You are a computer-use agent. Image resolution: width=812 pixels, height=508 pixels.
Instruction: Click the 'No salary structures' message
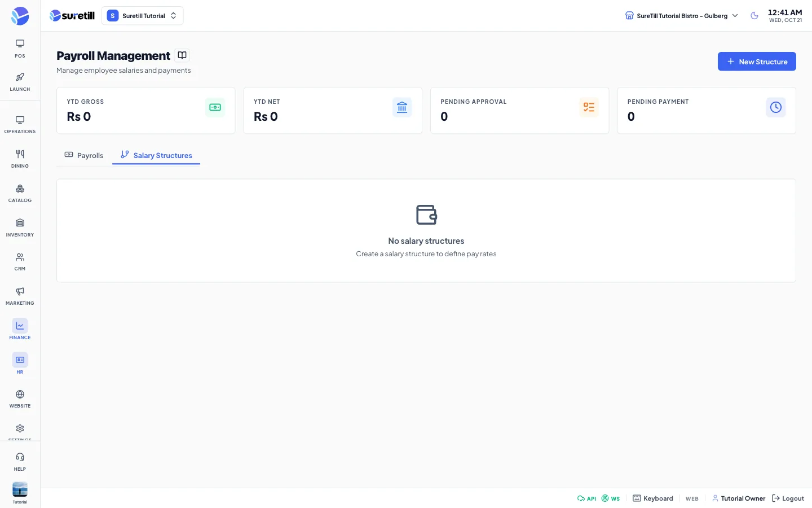coord(426,241)
